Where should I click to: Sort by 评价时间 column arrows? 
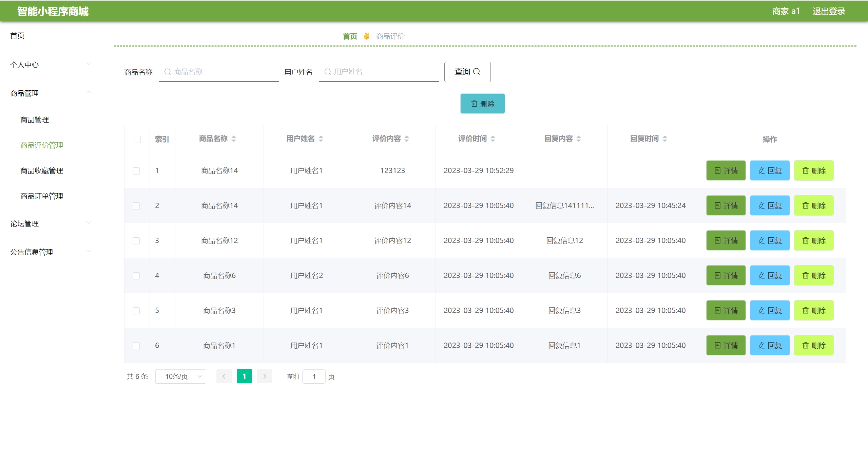click(493, 139)
